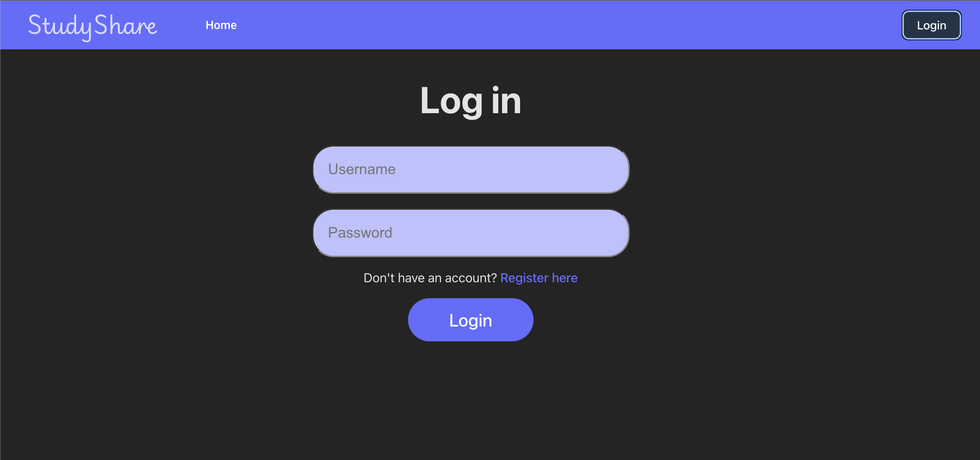
Task: Select the Password placeholder text
Action: (x=360, y=233)
